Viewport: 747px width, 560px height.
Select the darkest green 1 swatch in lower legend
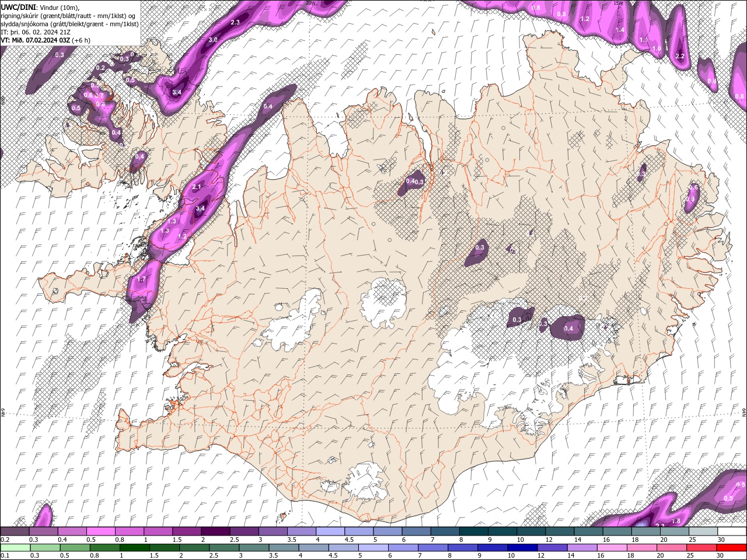pos(135,548)
